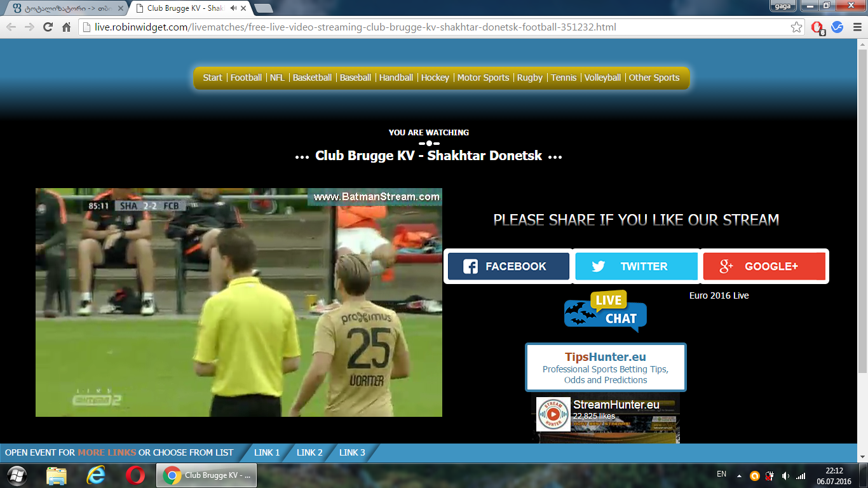868x488 pixels.
Task: Choose Tennis from the sports menu
Action: (564, 78)
